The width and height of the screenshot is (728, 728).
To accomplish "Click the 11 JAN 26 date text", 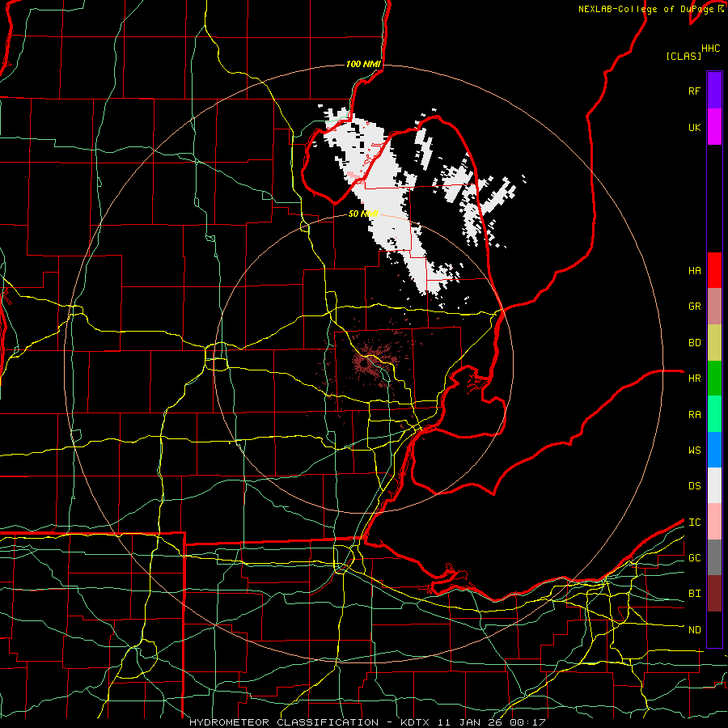I will point(470,722).
